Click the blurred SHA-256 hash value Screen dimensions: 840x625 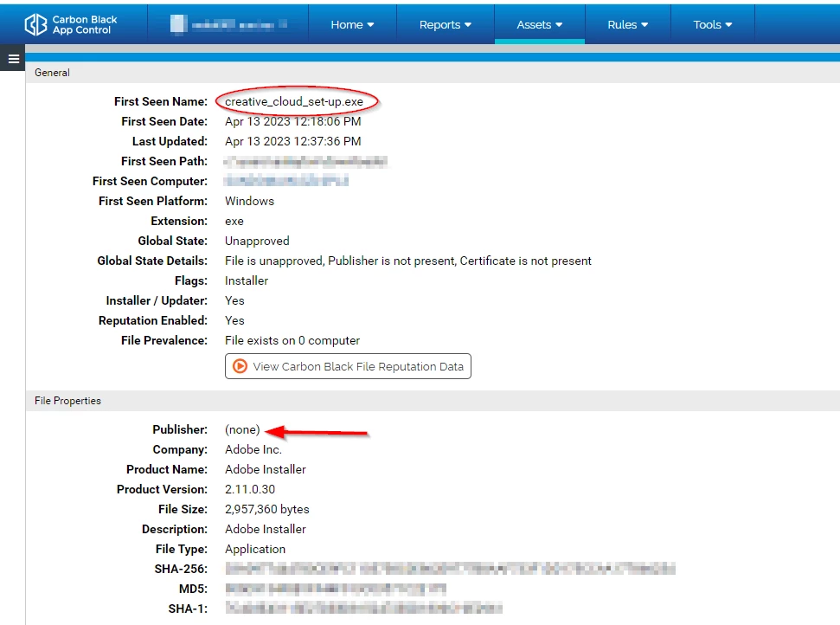coord(450,568)
